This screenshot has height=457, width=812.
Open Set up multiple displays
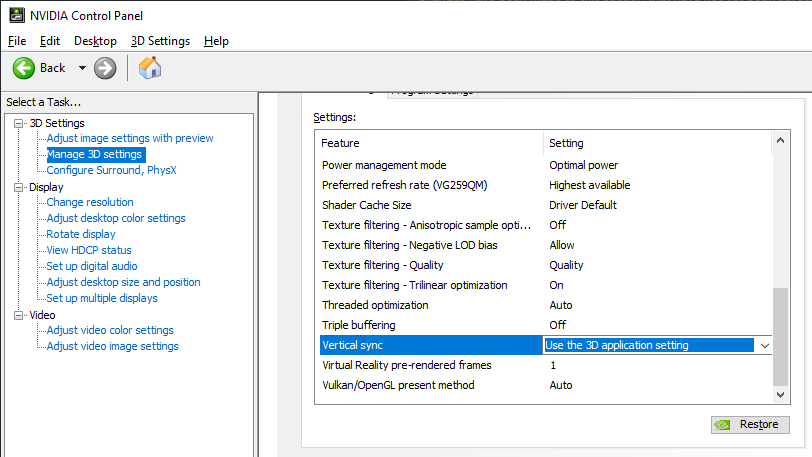coord(102,298)
